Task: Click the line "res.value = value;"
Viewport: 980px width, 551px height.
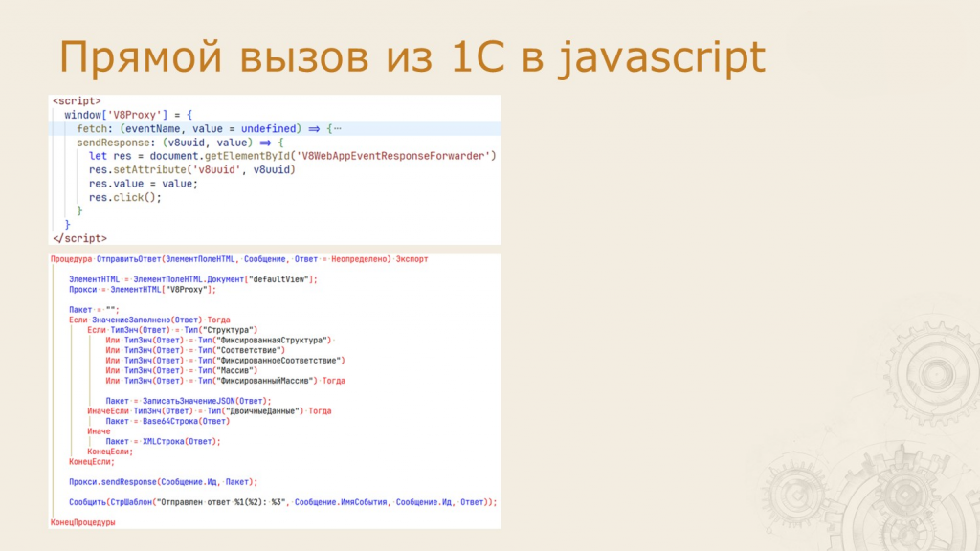Action: point(144,184)
